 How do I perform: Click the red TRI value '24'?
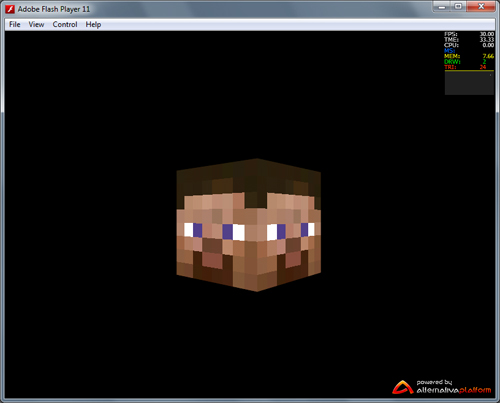(483, 67)
